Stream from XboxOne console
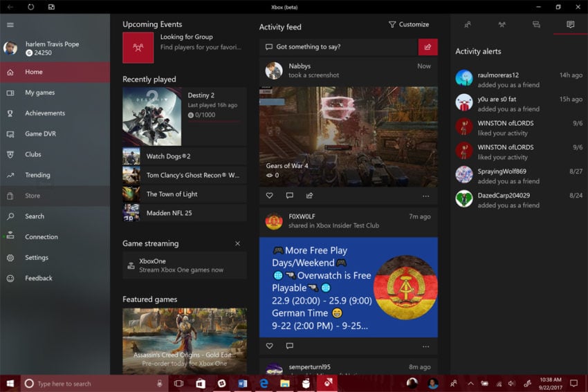Image resolution: width=588 pixels, height=392 pixels. click(185, 265)
